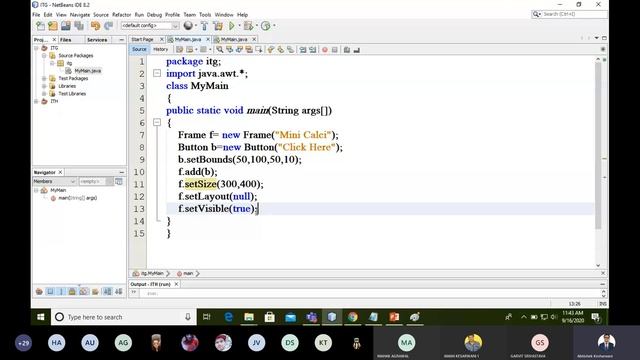Click the New File toolbar icon
The image size is (640, 360).
tap(40, 26)
